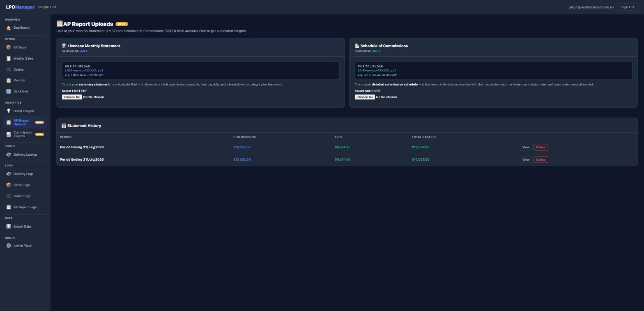Click the BETA badge beside the page title

pos(122,24)
